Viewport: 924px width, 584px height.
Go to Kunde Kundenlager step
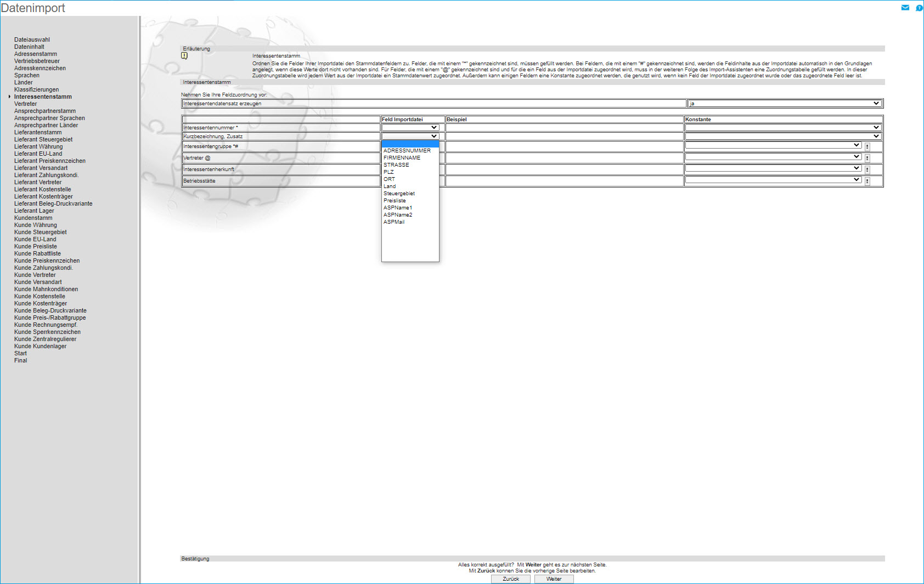point(41,346)
